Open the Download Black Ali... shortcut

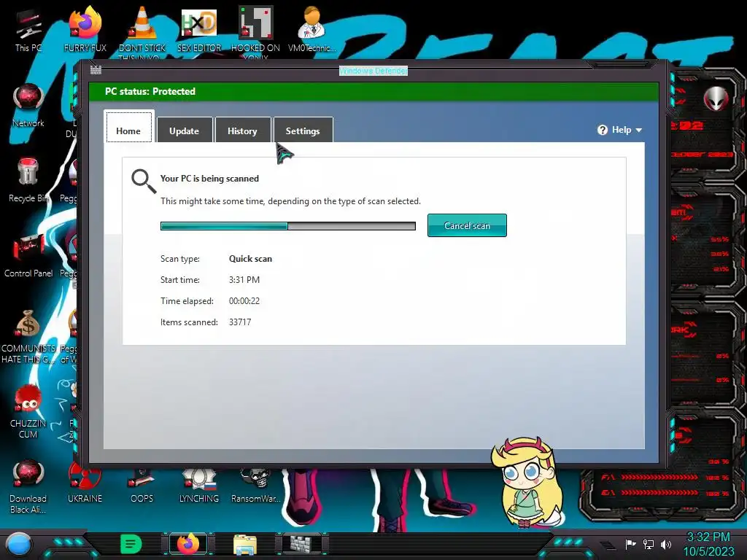point(28,486)
